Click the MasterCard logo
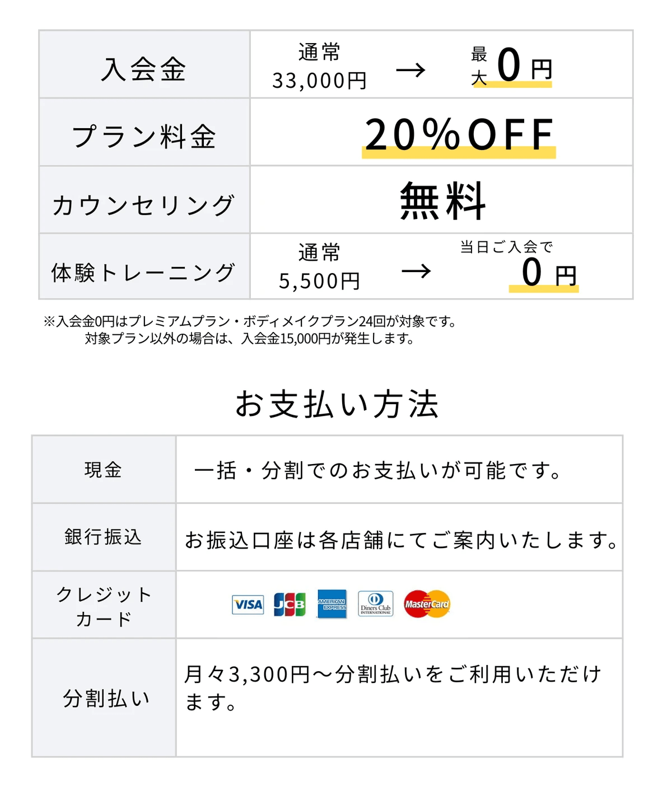This screenshot has width=672, height=796. tap(427, 604)
